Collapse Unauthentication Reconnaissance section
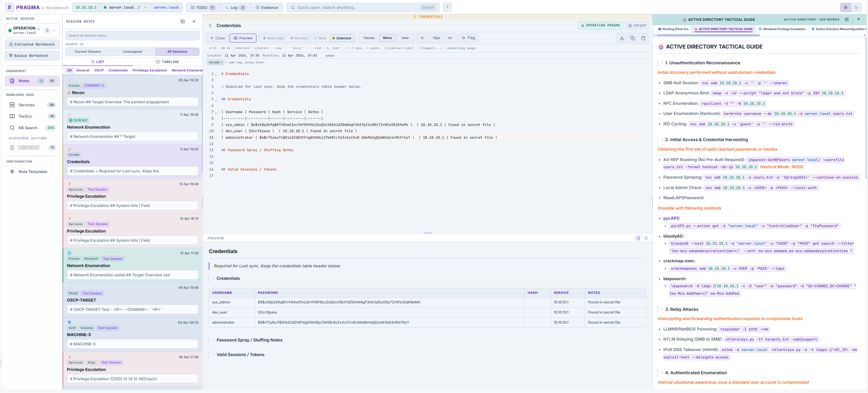 tap(662, 63)
